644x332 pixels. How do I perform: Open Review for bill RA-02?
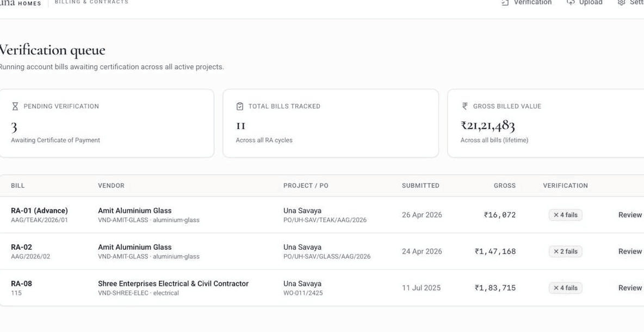click(630, 251)
